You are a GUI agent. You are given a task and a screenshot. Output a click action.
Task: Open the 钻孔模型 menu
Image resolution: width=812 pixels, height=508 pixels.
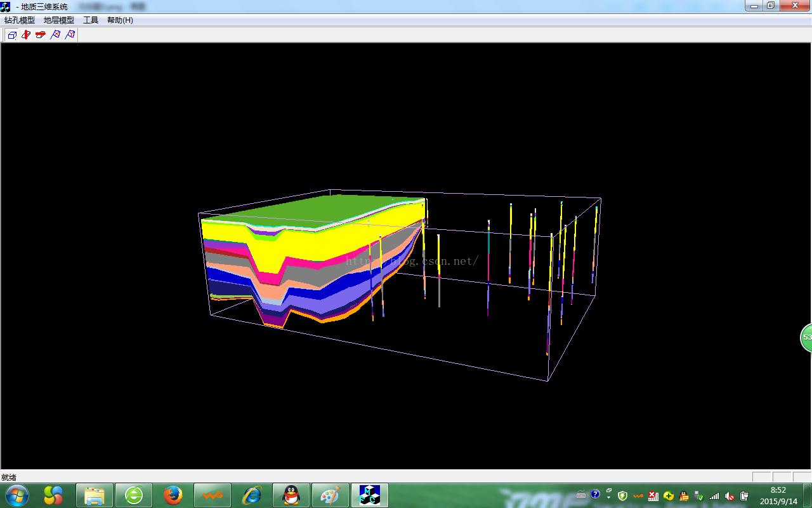coord(19,20)
